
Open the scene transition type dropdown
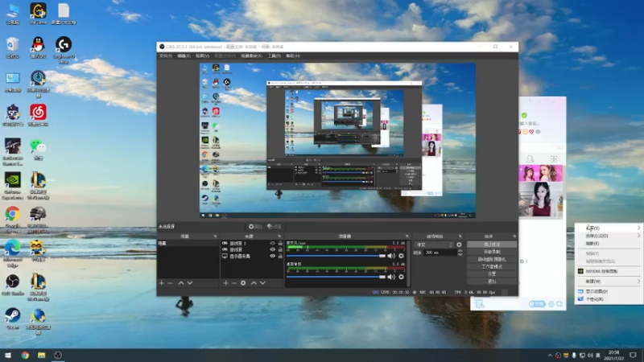[435, 245]
